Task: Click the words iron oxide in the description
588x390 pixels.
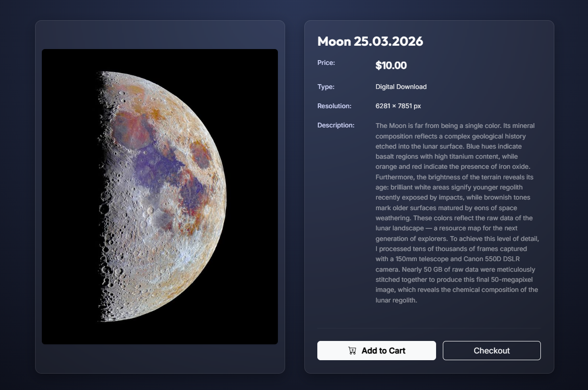Action: pyautogui.click(x=512, y=167)
